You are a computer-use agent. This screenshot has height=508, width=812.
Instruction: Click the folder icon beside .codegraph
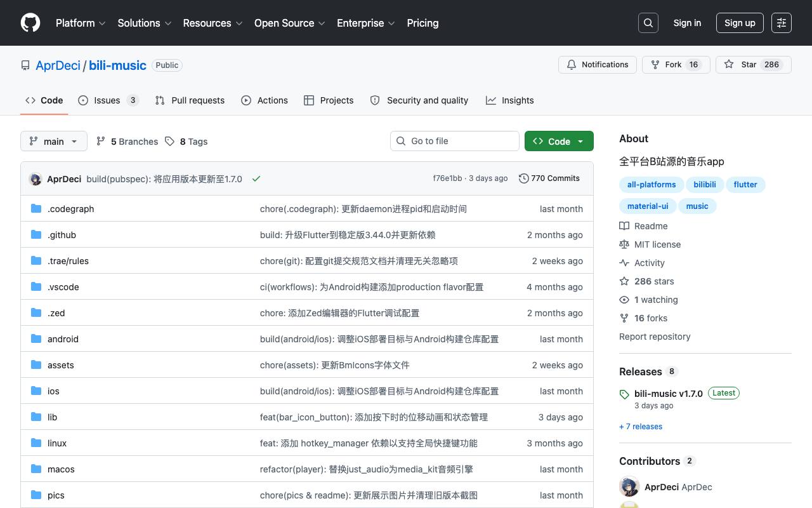coord(36,208)
